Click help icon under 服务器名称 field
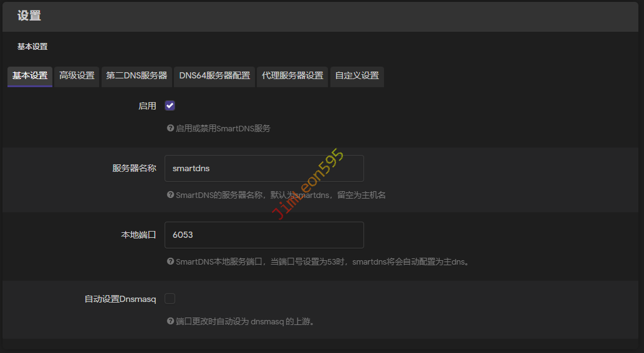 coord(170,195)
